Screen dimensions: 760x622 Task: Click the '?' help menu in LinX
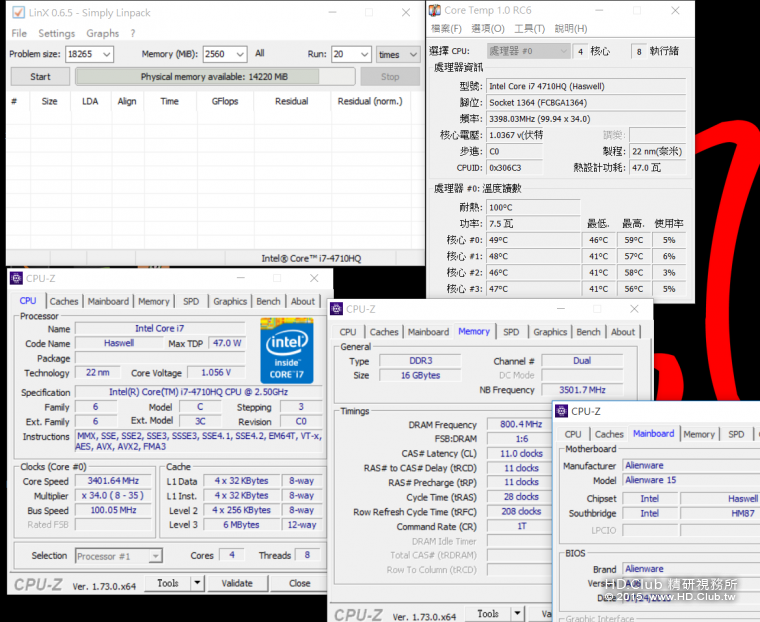pyautogui.click(x=133, y=33)
